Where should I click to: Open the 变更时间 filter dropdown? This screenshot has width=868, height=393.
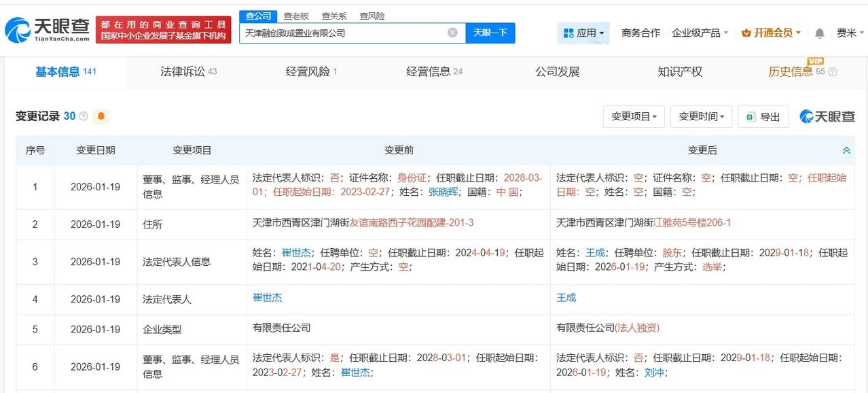point(701,116)
